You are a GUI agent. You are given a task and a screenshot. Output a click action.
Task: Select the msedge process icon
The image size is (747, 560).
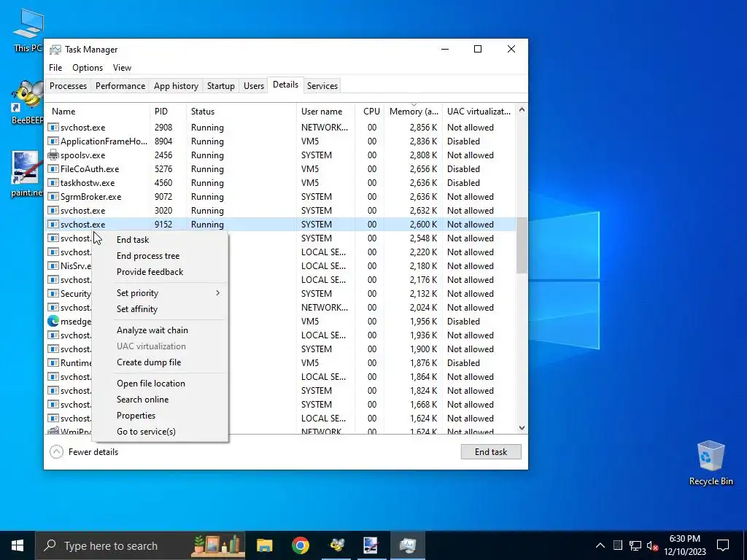pyautogui.click(x=53, y=322)
